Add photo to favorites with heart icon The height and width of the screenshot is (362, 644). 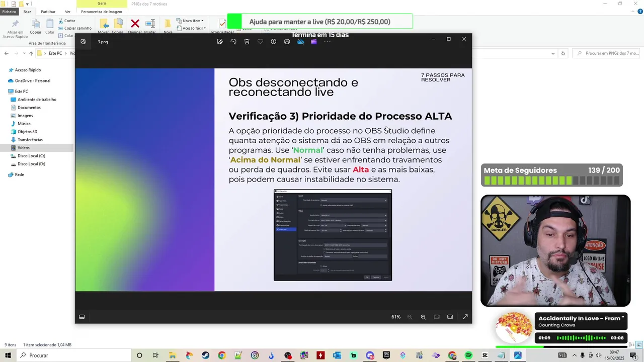(x=260, y=42)
